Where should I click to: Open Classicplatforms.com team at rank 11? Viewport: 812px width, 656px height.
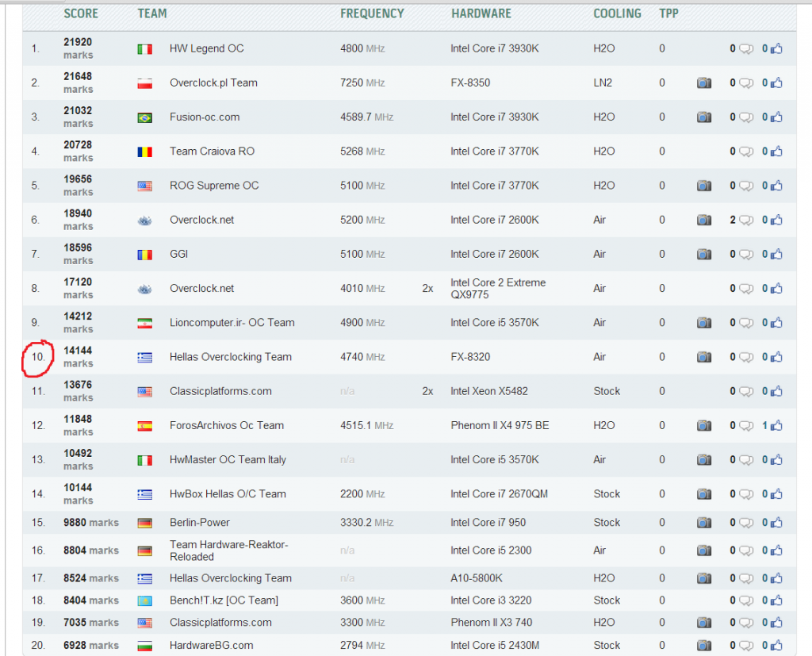220,391
